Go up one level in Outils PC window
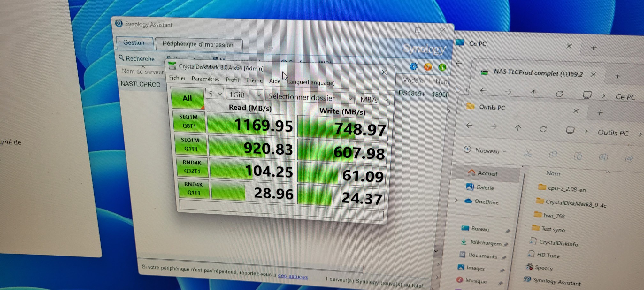Screen dimensions: 644x290 (x=518, y=128)
